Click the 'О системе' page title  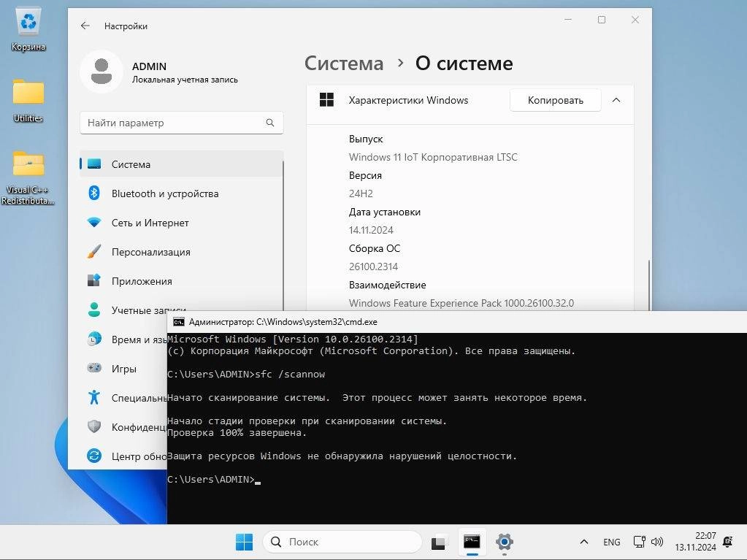pyautogui.click(x=464, y=64)
